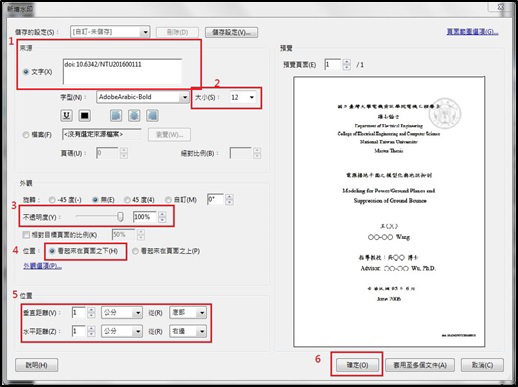The image size is (518, 387).
Task: Select the file source radio button
Action: click(26, 135)
